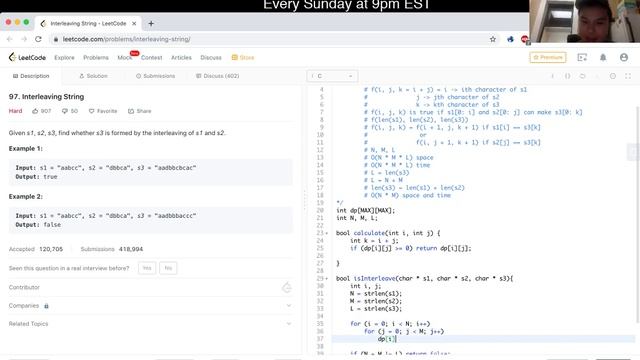Image resolution: width=640 pixels, height=360 pixels.
Task: Open the Store link
Action: (x=243, y=58)
